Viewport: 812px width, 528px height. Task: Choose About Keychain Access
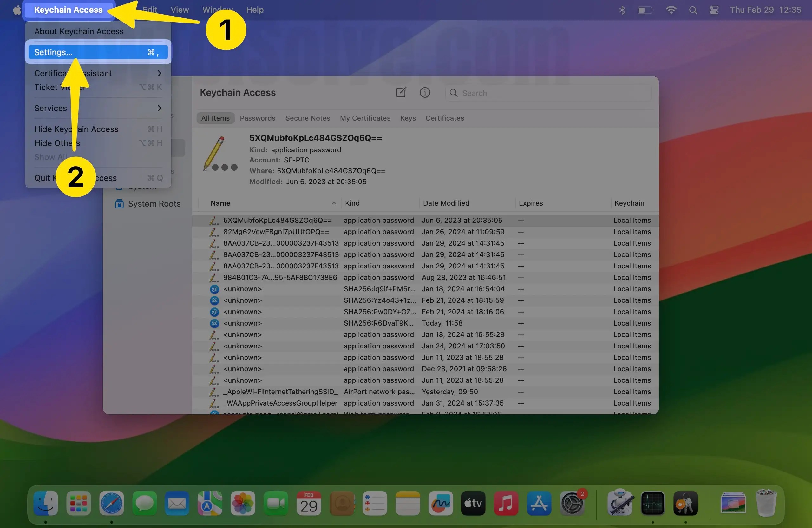(79, 31)
